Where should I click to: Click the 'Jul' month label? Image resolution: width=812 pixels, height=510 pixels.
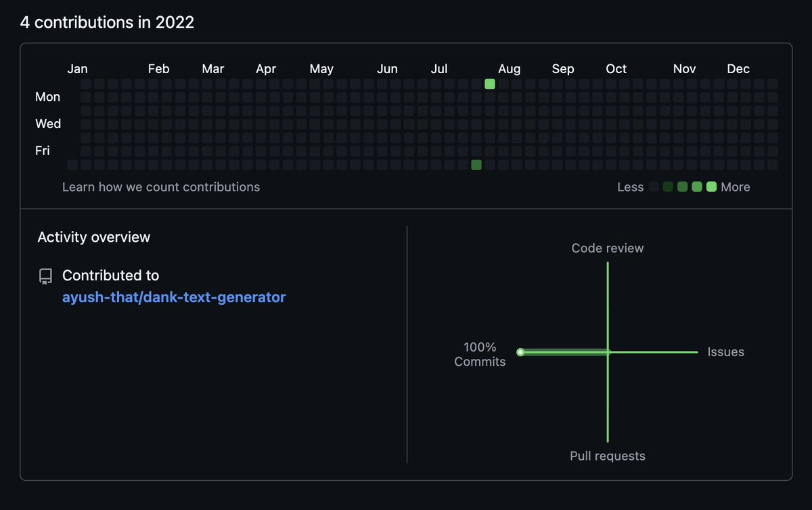(x=439, y=69)
